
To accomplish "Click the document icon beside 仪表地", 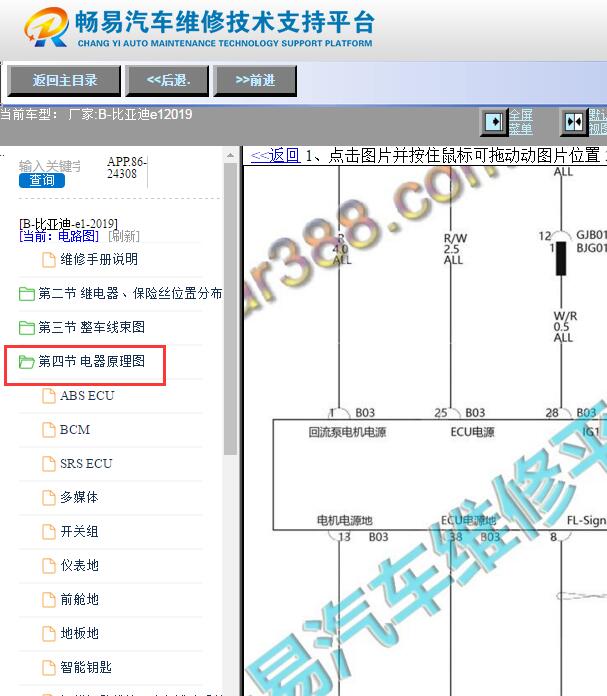I will pos(49,566).
